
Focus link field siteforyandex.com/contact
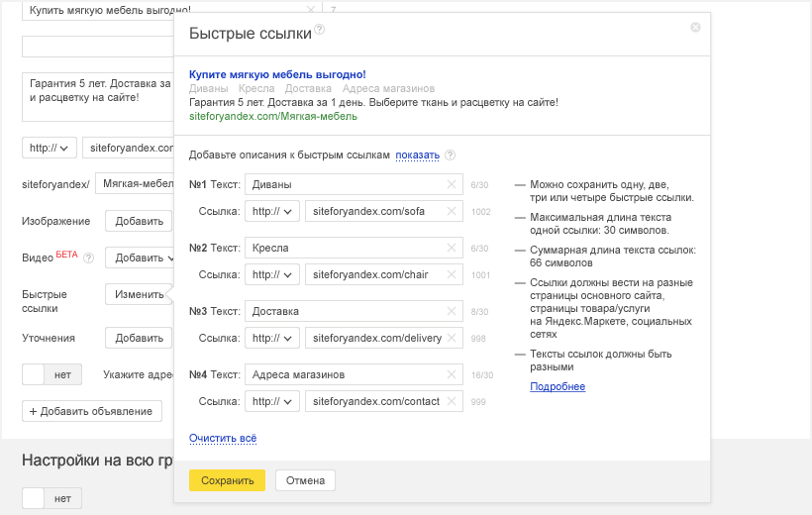click(384, 401)
